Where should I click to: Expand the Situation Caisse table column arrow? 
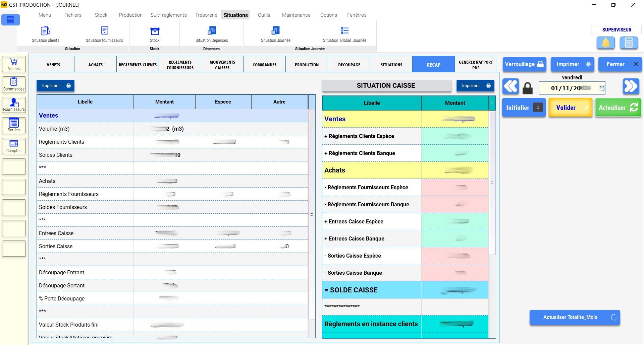click(492, 103)
